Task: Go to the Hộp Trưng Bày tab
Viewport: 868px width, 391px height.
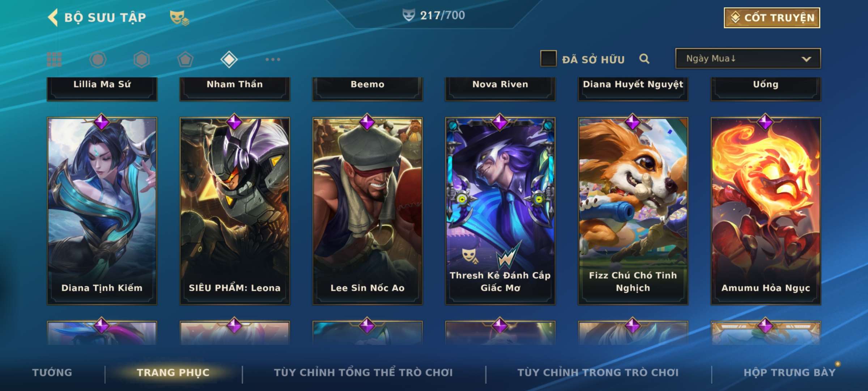Action: (x=790, y=372)
